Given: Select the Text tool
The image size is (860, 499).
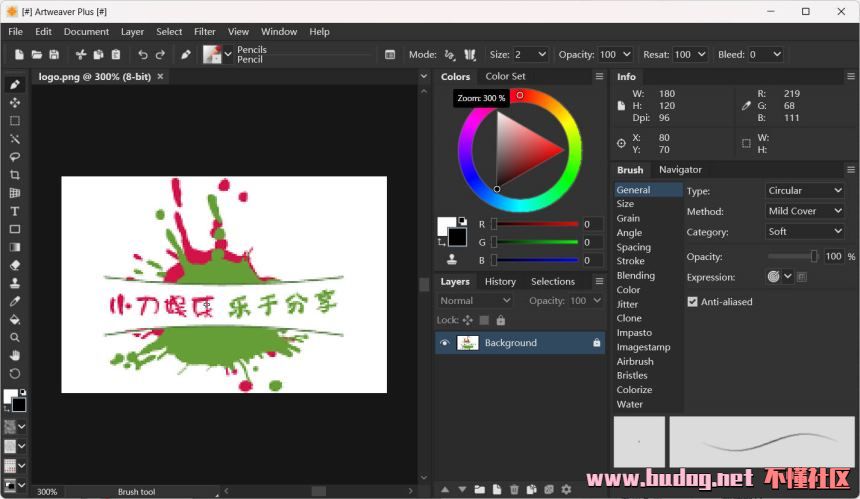Looking at the screenshot, I should [15, 211].
